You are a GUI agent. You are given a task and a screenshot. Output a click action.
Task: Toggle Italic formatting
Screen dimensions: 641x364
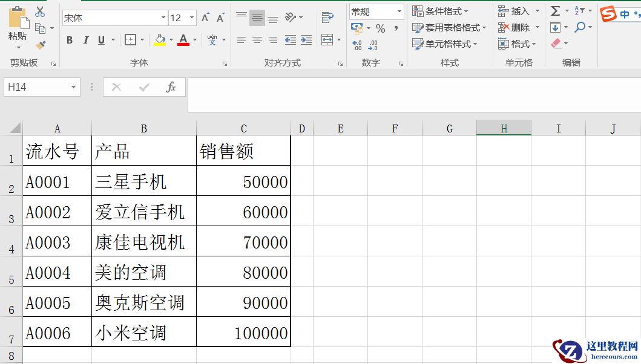coord(86,39)
